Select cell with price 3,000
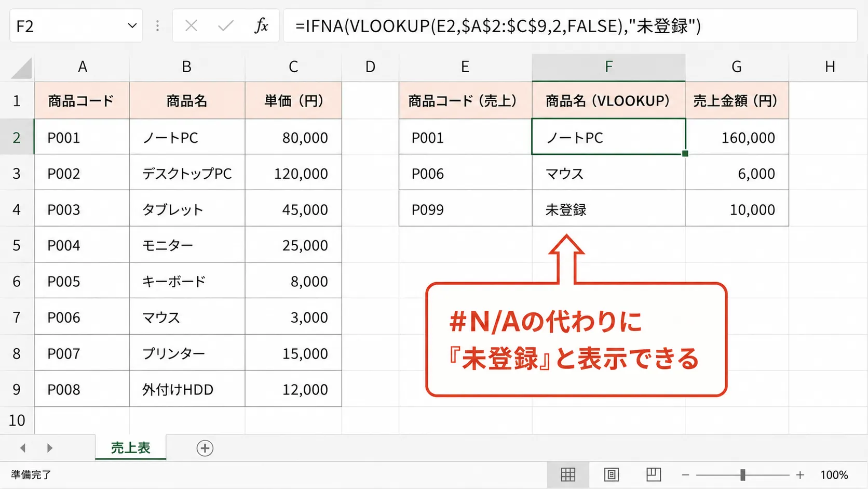The image size is (868, 489). tap(293, 317)
